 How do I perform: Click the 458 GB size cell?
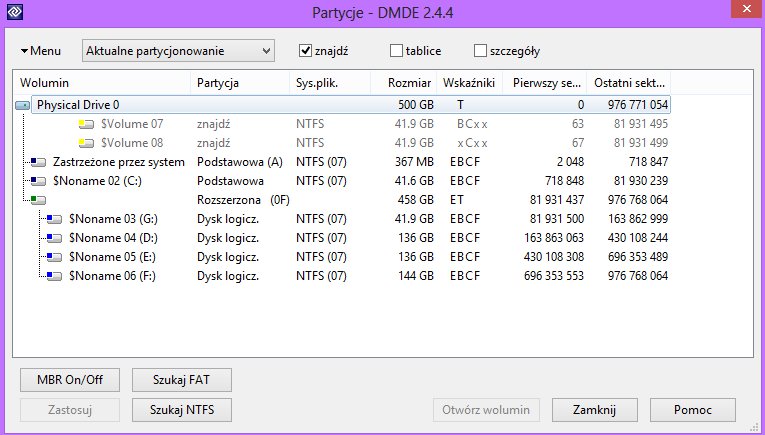pyautogui.click(x=416, y=200)
